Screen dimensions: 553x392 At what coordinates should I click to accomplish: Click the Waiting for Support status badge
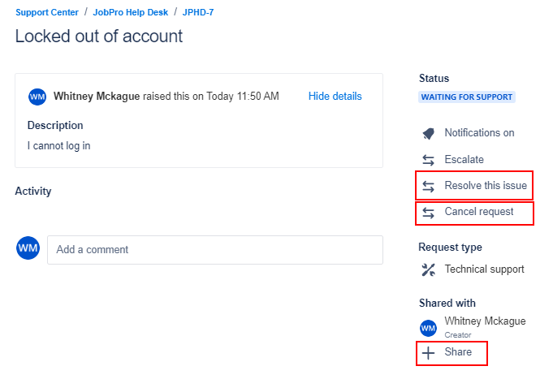click(x=467, y=97)
